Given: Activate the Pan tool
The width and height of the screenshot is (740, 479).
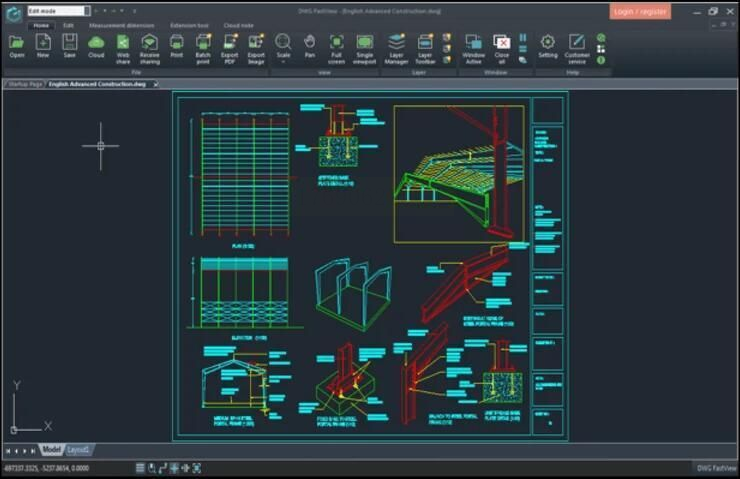Looking at the screenshot, I should click(x=310, y=46).
